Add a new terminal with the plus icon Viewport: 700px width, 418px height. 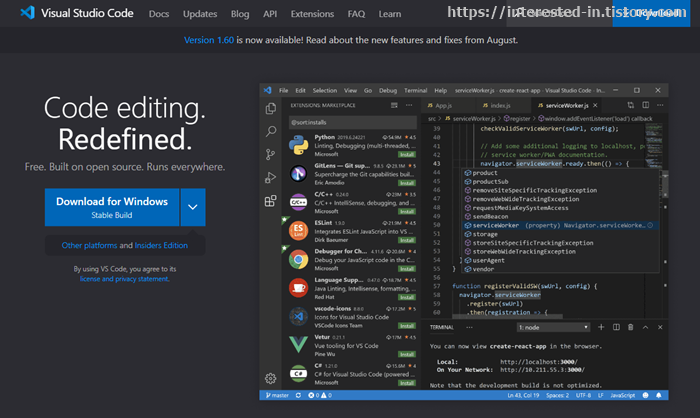[x=601, y=327]
